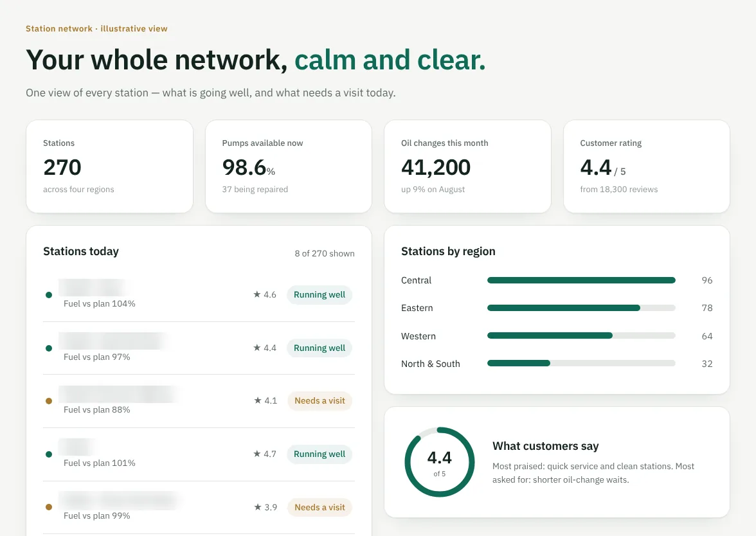This screenshot has height=536, width=756.
Task: Click the Central station count 96
Action: pyautogui.click(x=707, y=280)
